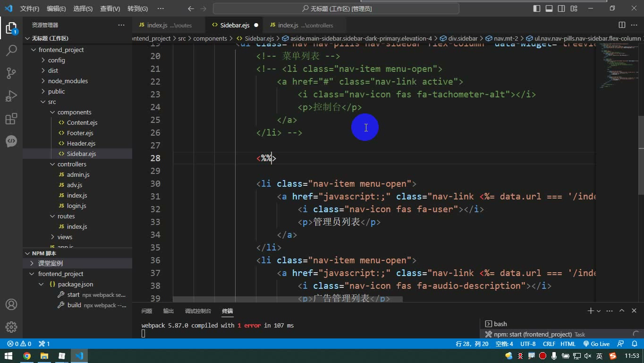644x363 pixels.
Task: Click the split editor right icon
Action: click(x=622, y=25)
